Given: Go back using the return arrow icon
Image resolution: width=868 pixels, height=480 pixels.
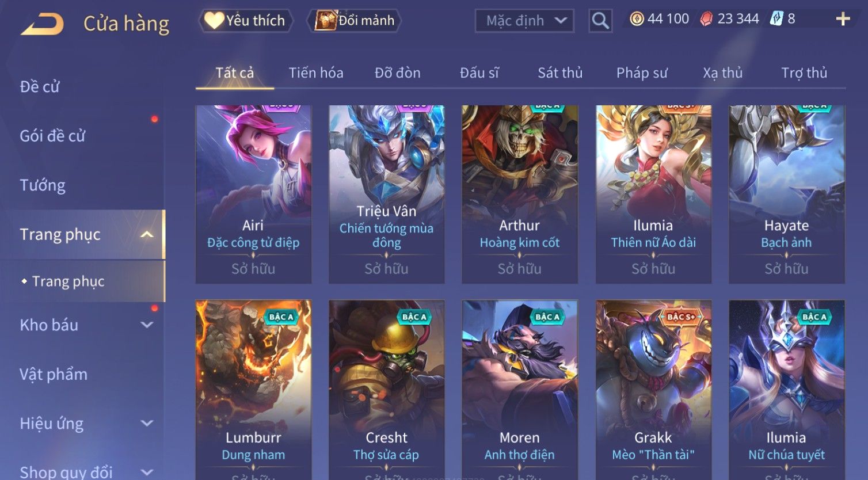Looking at the screenshot, I should (x=43, y=24).
